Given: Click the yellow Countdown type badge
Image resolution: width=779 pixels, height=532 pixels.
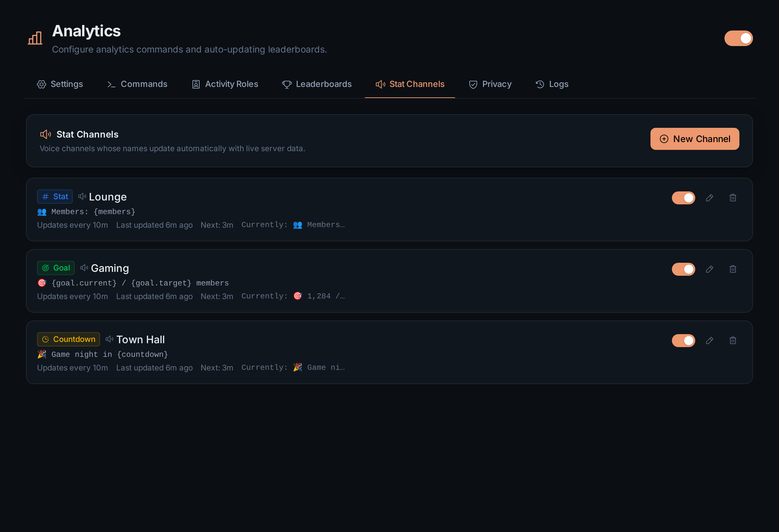Looking at the screenshot, I should [x=68, y=339].
